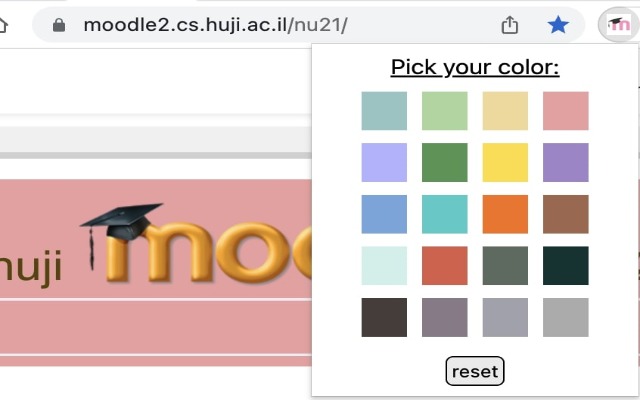
Task: Choose the pale mint color swatch
Action: (384, 265)
